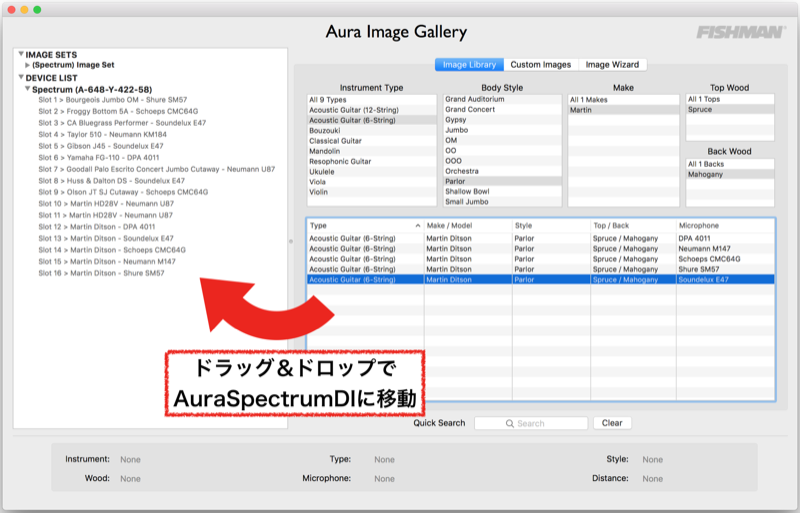
Task: Select Slot 14 Martin Ditson Schoeps CMC64G
Action: click(x=112, y=250)
